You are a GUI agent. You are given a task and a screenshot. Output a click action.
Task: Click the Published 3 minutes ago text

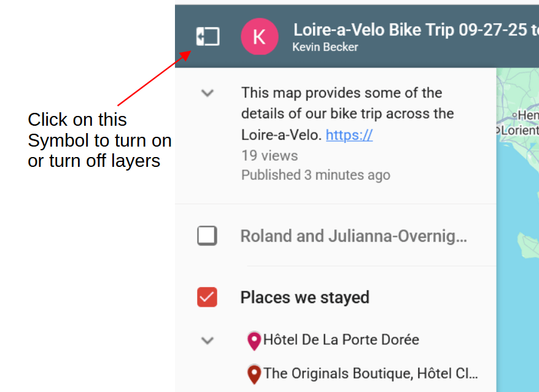click(x=316, y=175)
